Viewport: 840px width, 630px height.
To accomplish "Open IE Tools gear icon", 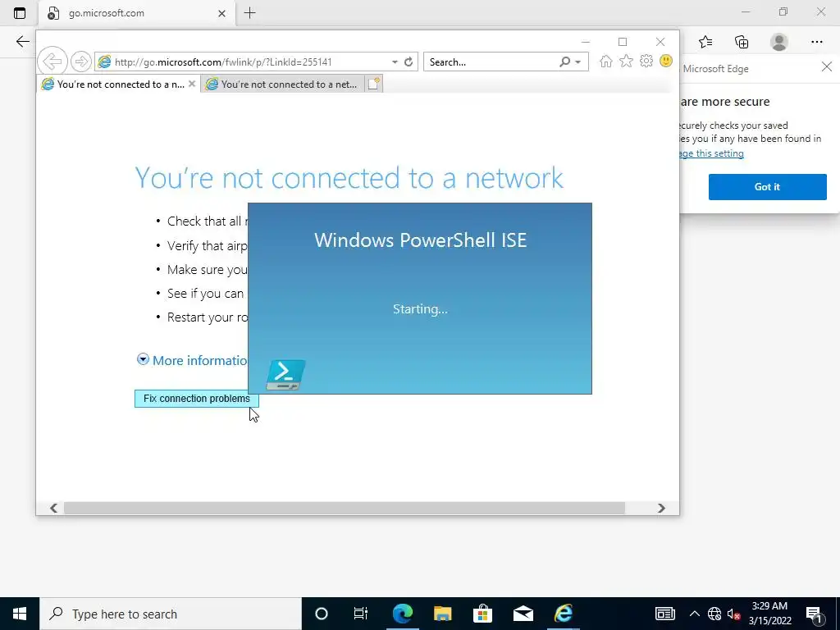I will coord(646,61).
